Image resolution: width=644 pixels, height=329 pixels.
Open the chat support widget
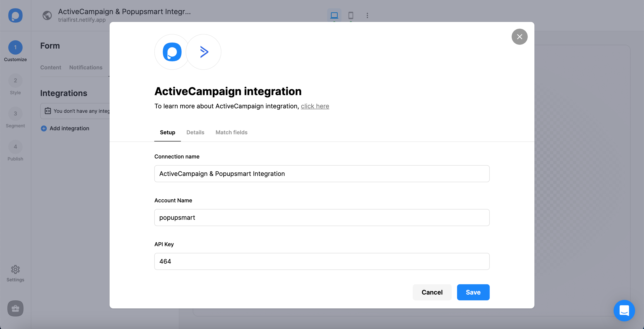pos(624,310)
